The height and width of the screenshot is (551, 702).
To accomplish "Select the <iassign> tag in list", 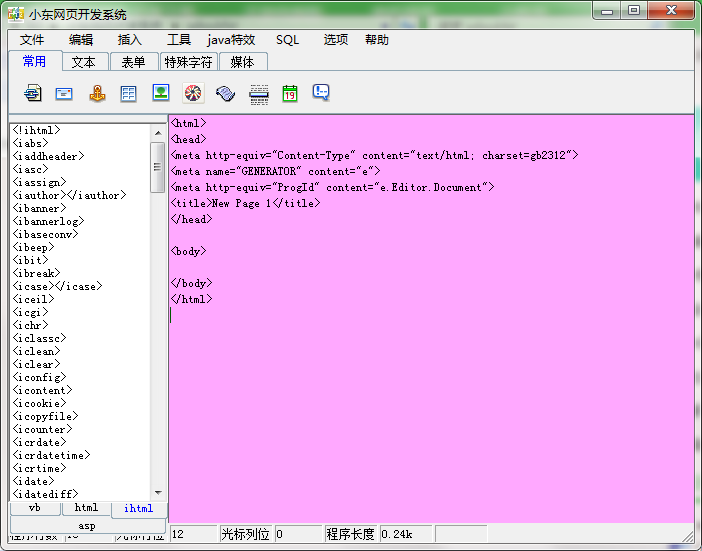I will tap(39, 182).
